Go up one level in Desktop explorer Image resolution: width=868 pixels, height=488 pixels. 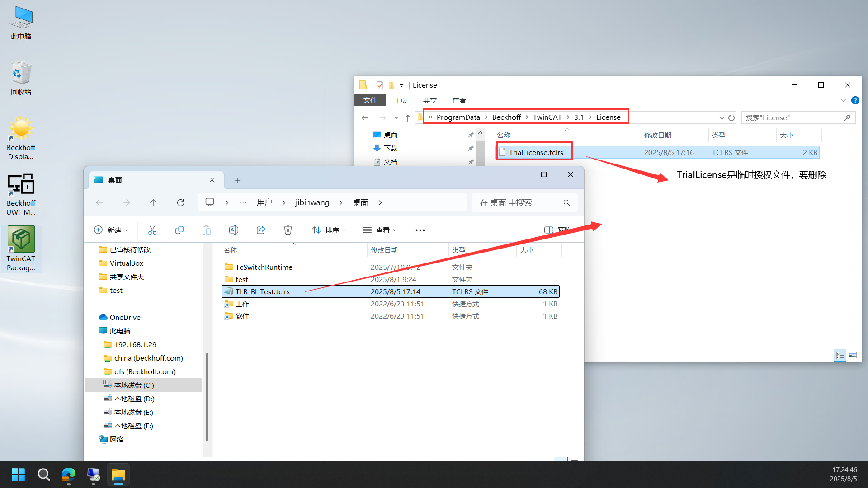click(x=153, y=202)
